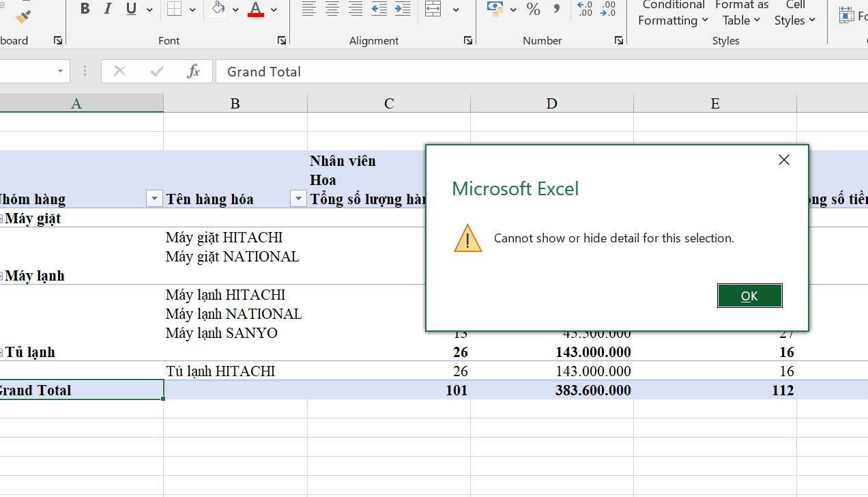Toggle italic formatting
This screenshot has width=868, height=497.
tap(107, 9)
